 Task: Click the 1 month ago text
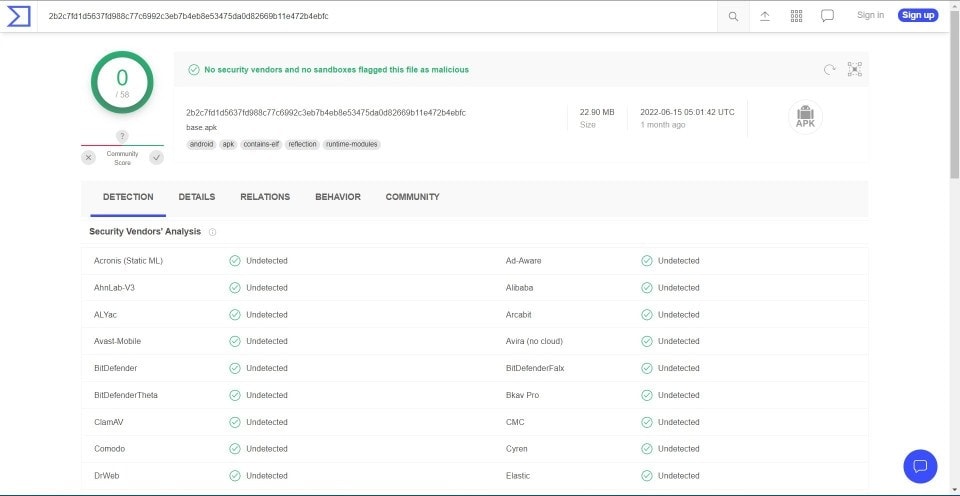click(662, 125)
